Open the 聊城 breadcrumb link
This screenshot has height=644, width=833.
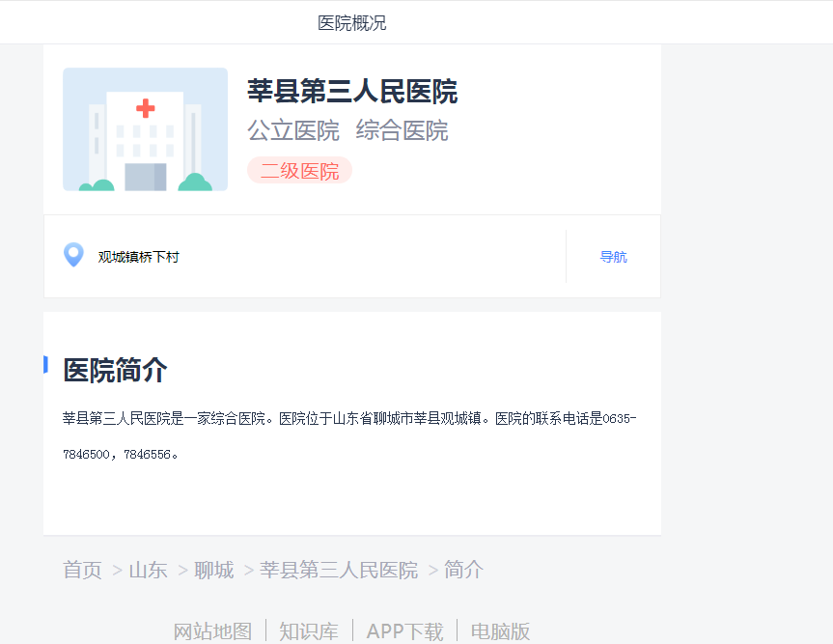tap(214, 571)
